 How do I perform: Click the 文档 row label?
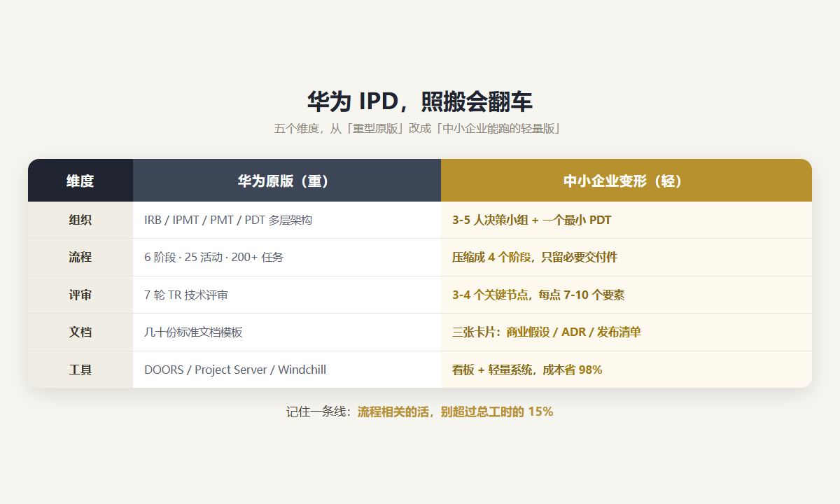pyautogui.click(x=80, y=332)
